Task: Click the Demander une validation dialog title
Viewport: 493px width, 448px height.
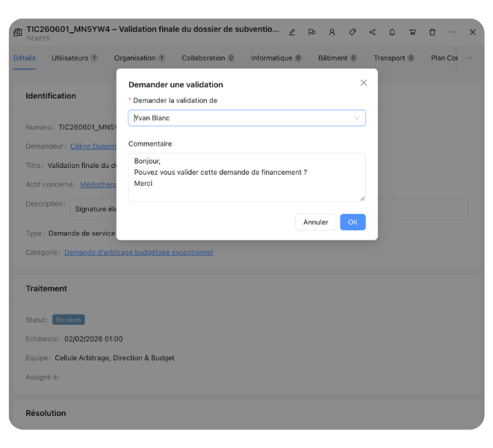Action: pos(176,84)
